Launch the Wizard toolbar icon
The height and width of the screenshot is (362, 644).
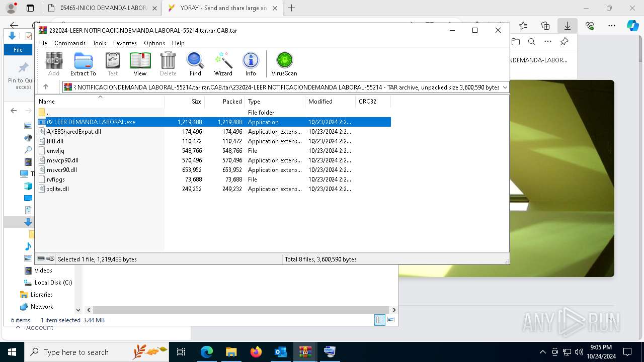(x=223, y=64)
